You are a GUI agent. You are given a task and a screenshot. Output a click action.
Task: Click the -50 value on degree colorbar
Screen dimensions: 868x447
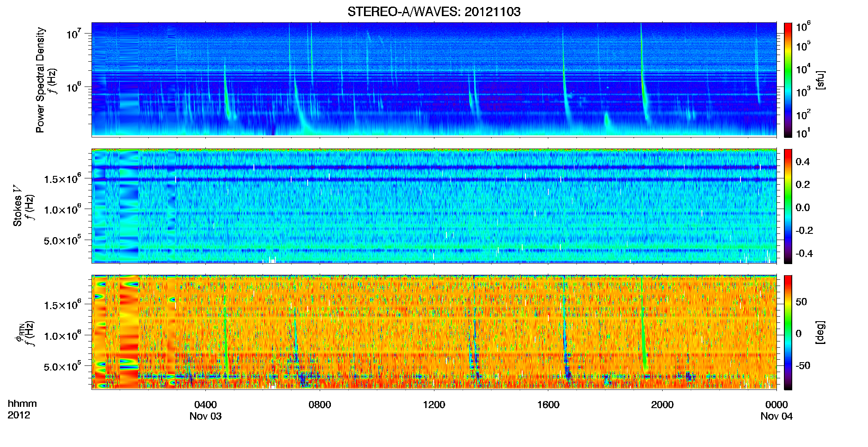[x=803, y=366]
